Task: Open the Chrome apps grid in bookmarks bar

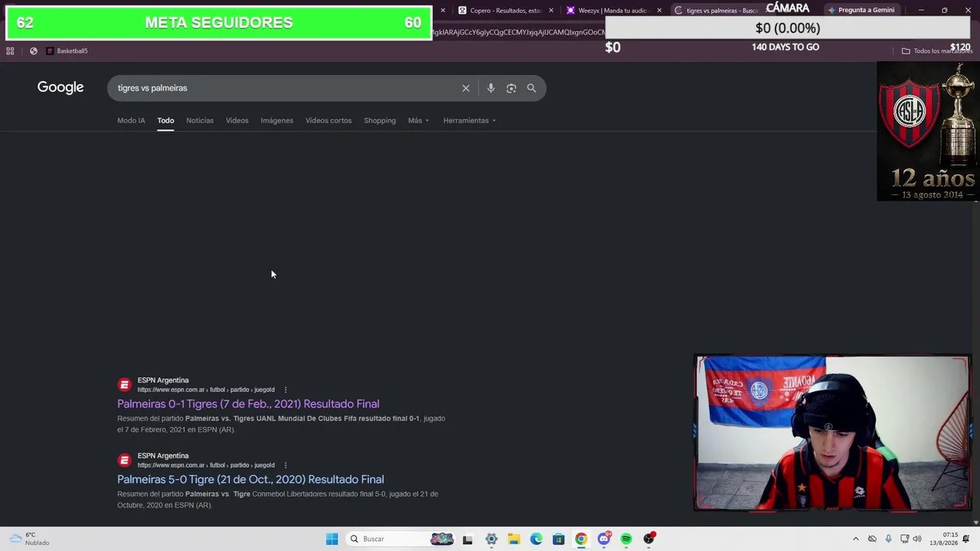Action: point(10,51)
